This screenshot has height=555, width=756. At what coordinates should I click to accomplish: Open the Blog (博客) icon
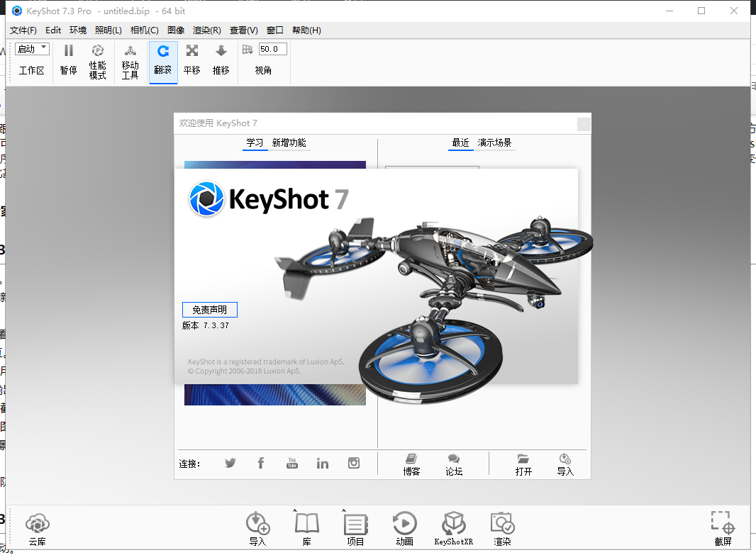[x=411, y=459]
